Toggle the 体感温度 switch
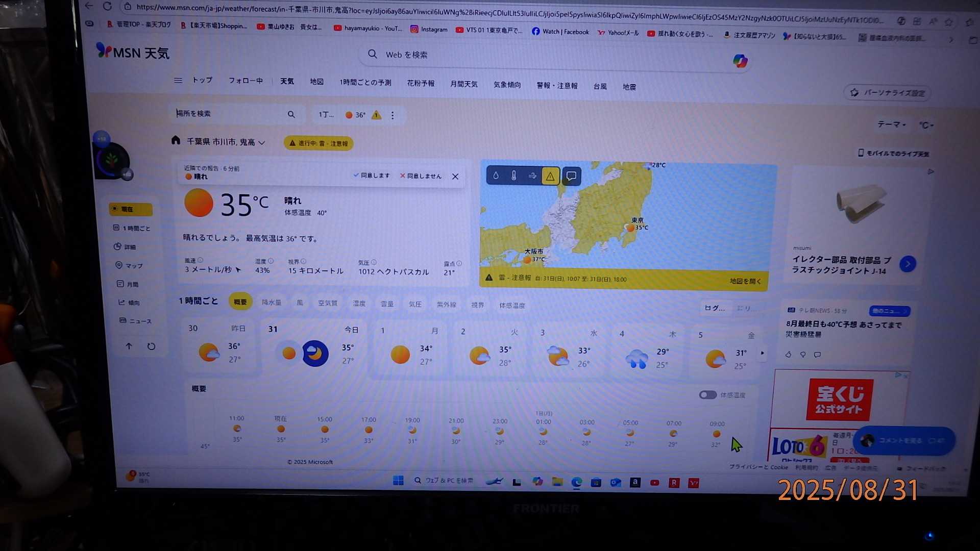Image resolution: width=980 pixels, height=551 pixels. pyautogui.click(x=707, y=395)
